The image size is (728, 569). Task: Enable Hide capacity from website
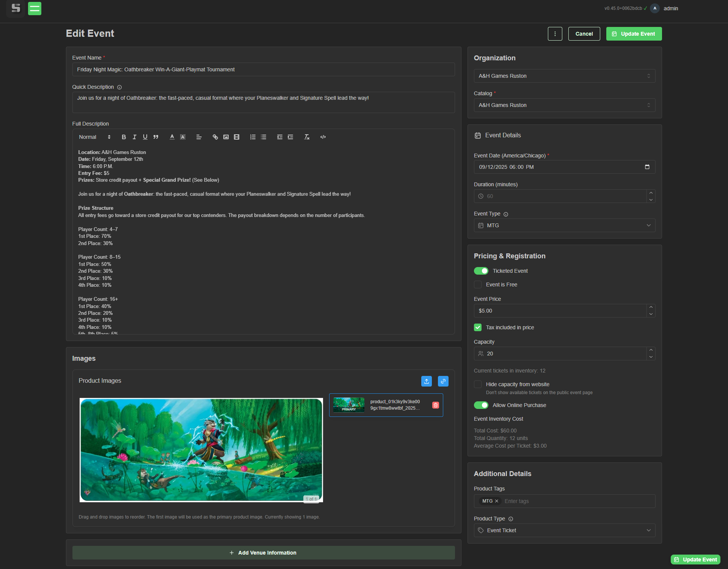(477, 384)
